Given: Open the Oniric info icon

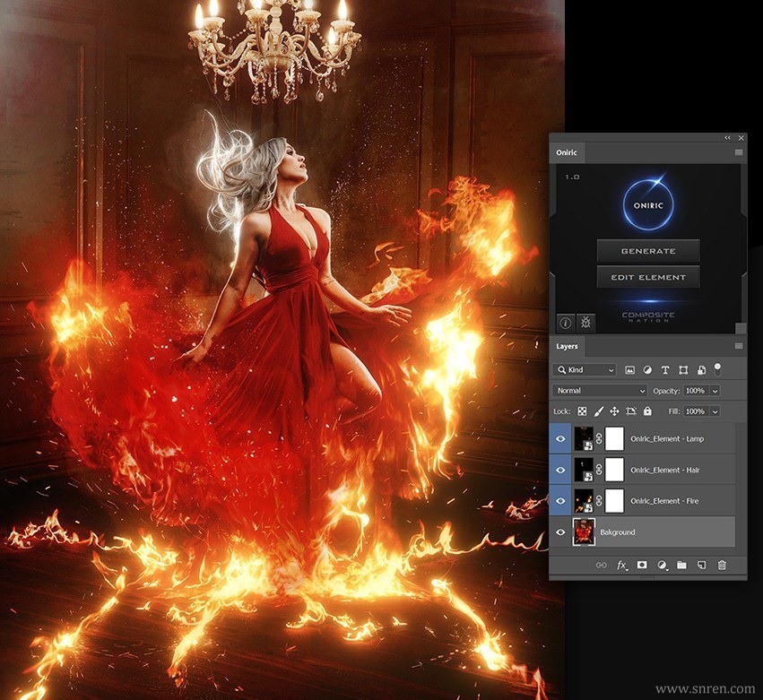Looking at the screenshot, I should [x=565, y=323].
